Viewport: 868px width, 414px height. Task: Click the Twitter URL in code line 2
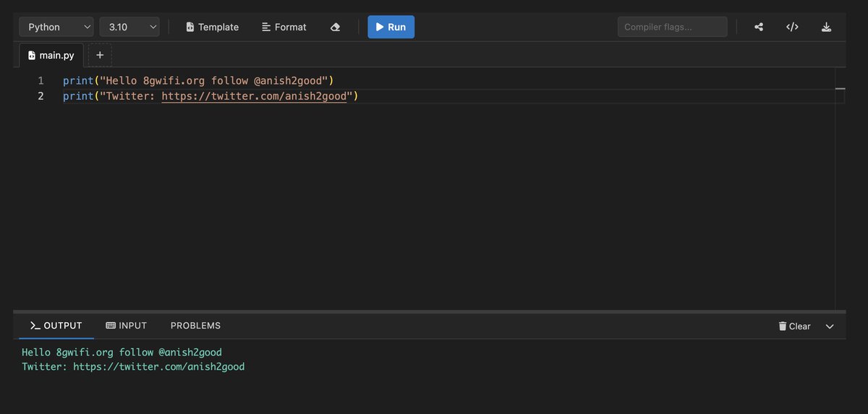tap(255, 96)
